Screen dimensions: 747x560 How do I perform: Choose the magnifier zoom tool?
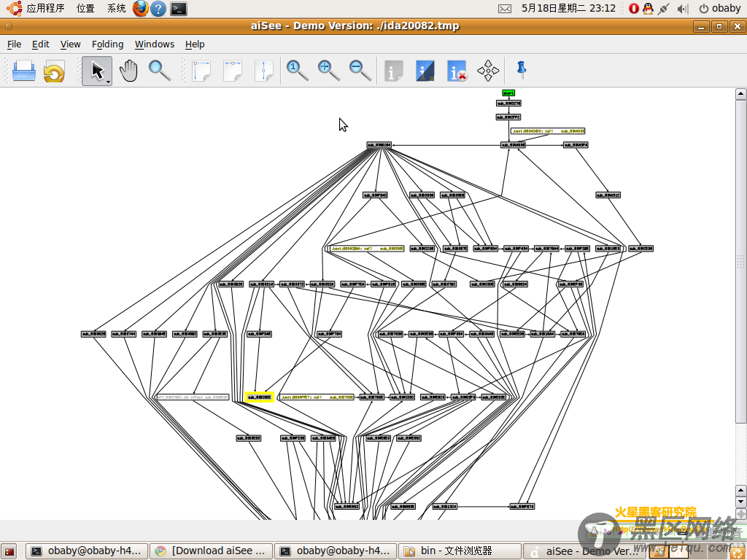160,71
